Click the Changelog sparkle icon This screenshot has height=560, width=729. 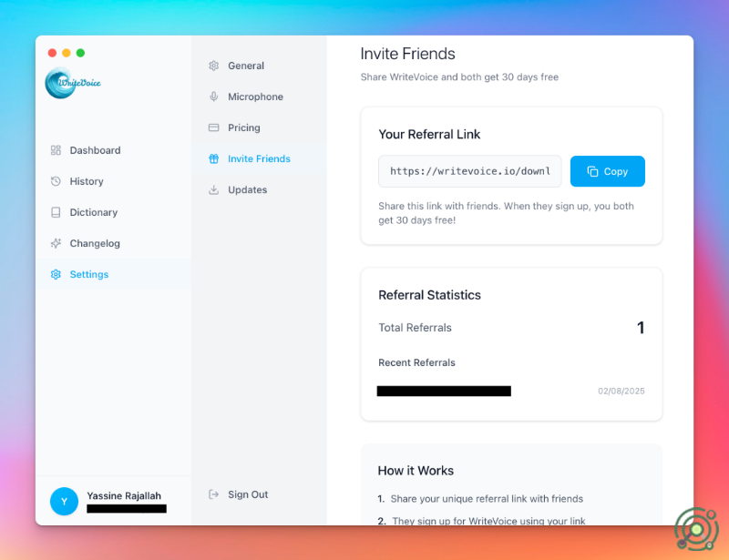point(56,243)
